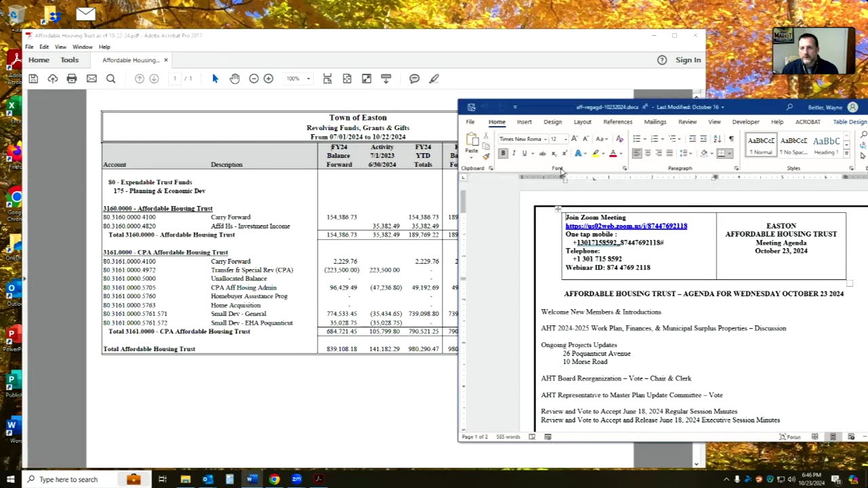Increase font size in Word ribbon
868x488 pixels.
(x=574, y=139)
